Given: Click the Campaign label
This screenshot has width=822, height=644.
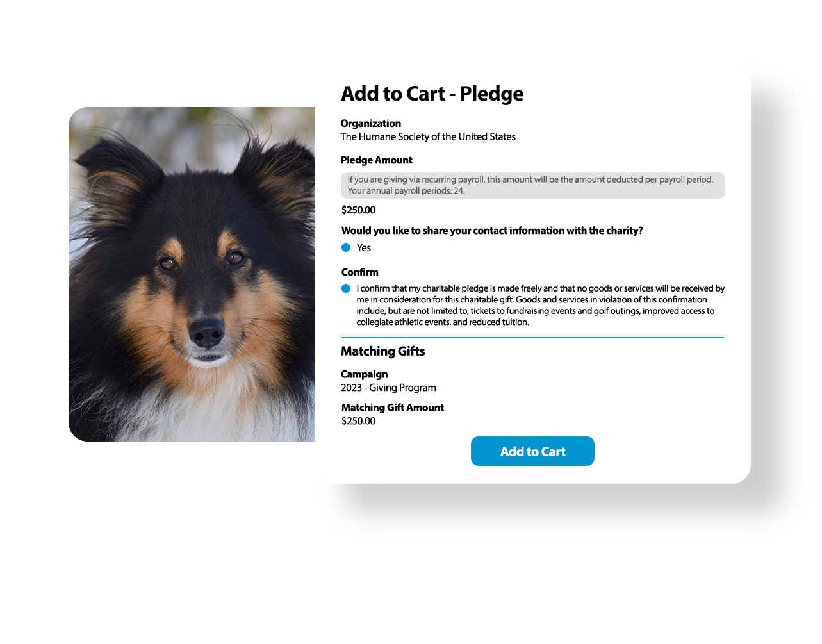Looking at the screenshot, I should tap(364, 374).
